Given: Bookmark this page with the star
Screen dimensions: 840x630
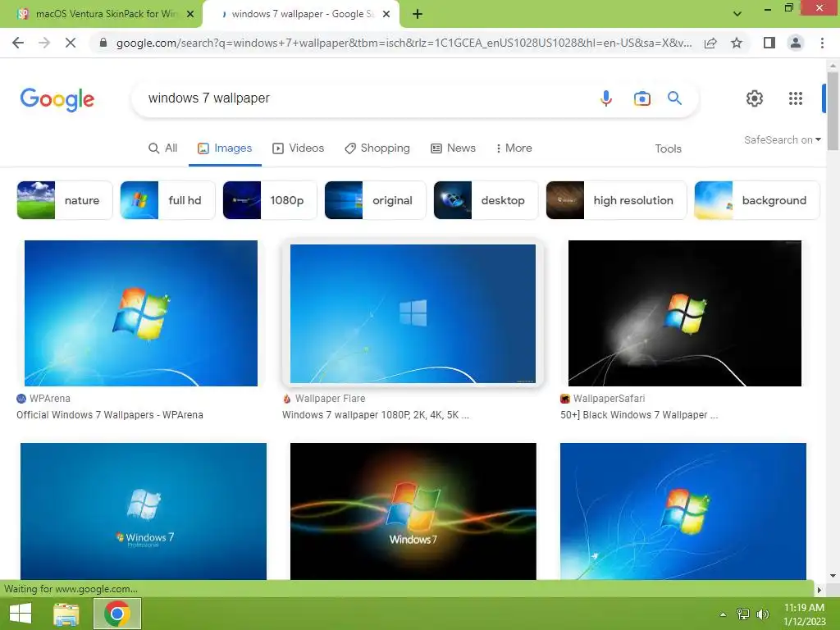Looking at the screenshot, I should (737, 43).
